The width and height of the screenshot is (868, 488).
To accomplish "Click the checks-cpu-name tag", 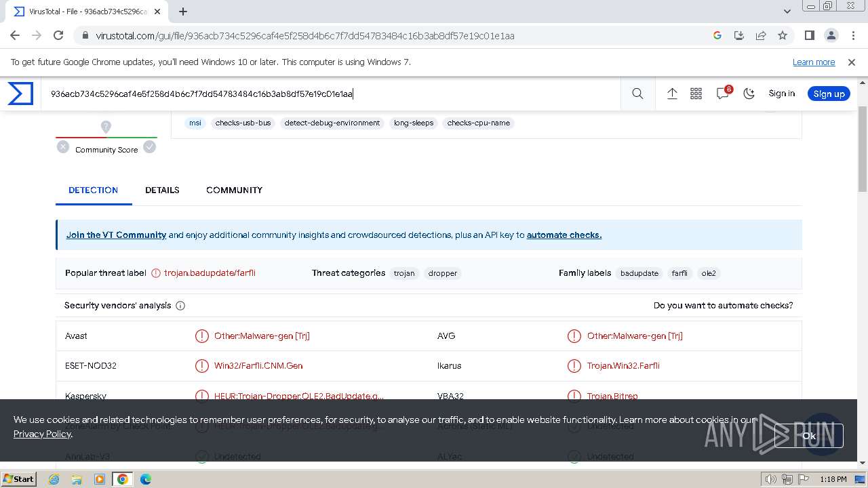I will pyautogui.click(x=478, y=123).
